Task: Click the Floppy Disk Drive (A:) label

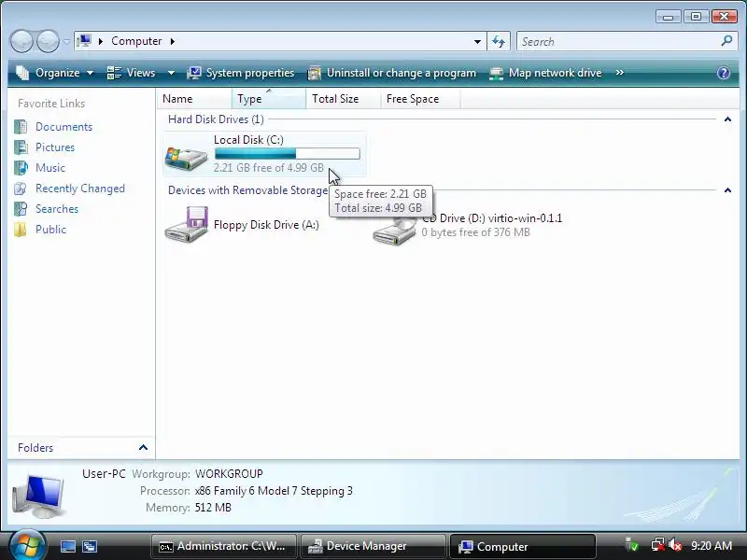Action: click(x=266, y=225)
